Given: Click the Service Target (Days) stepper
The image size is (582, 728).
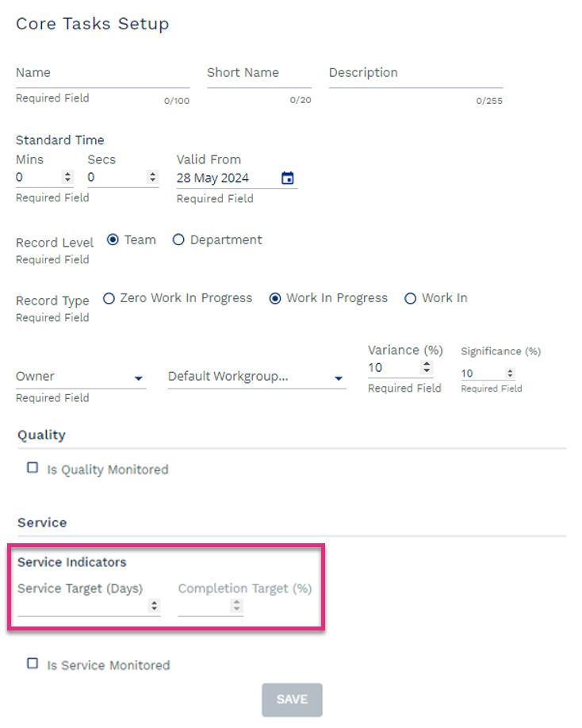Looking at the screenshot, I should pos(154,605).
